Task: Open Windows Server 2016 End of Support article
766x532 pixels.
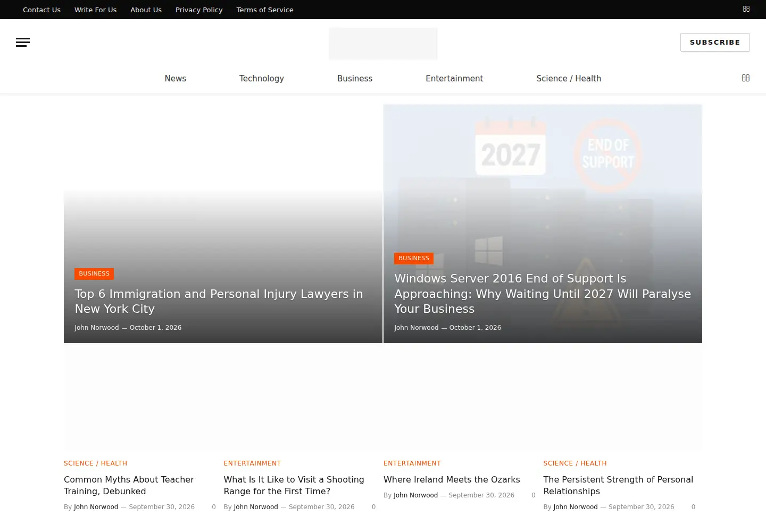Action: coord(543,294)
